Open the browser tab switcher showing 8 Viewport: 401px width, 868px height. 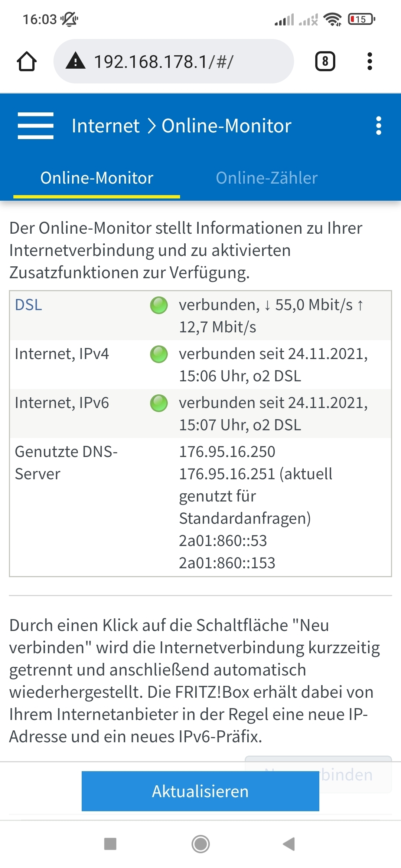pyautogui.click(x=325, y=61)
